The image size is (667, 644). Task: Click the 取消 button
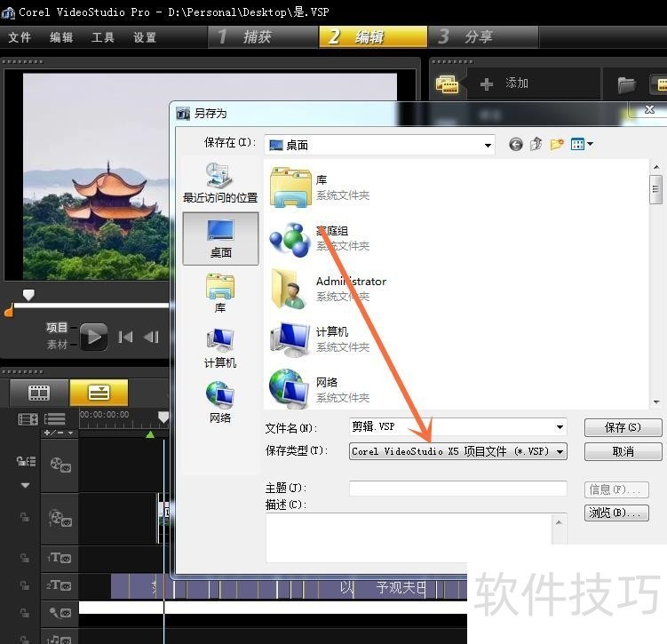(623, 451)
